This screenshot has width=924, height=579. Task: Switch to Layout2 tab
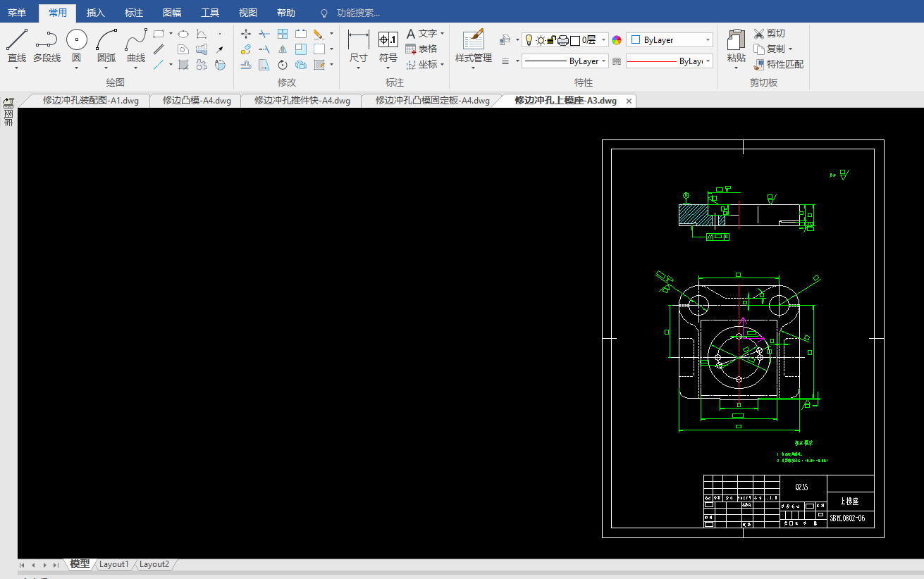(154, 564)
